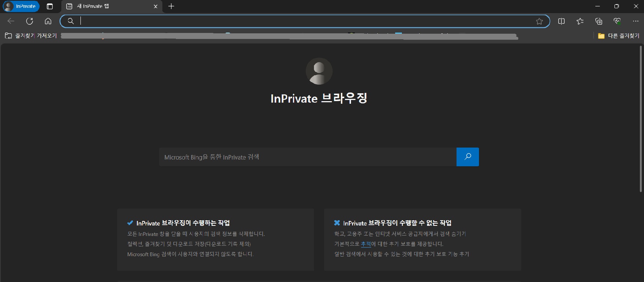Click the Bing InPrivate search field
This screenshot has height=282, width=644.
pos(308,157)
